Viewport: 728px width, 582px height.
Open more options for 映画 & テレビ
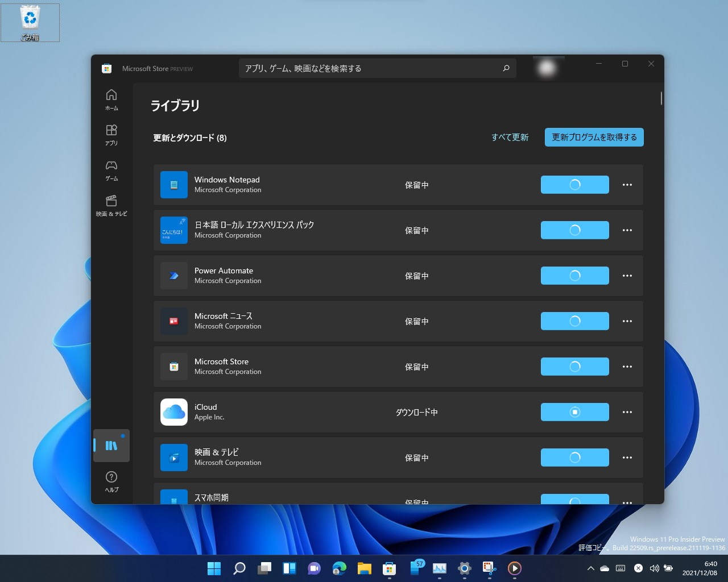pyautogui.click(x=627, y=458)
